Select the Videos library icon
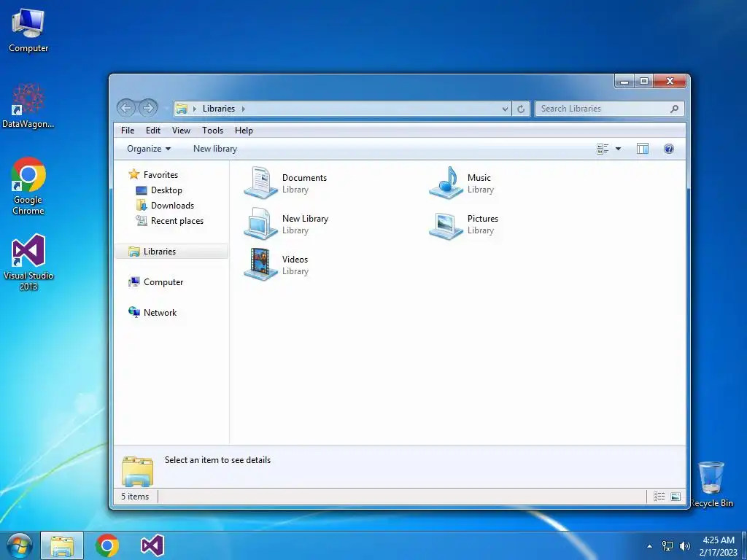Image resolution: width=747 pixels, height=560 pixels. coord(260,264)
